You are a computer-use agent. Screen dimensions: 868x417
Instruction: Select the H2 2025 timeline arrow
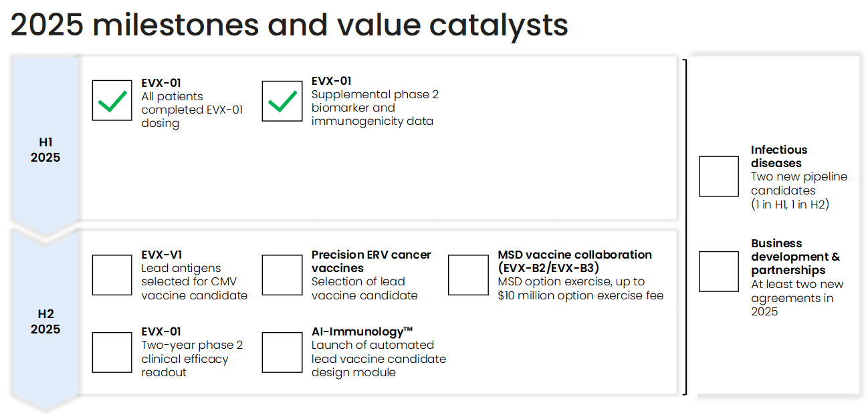[x=45, y=321]
